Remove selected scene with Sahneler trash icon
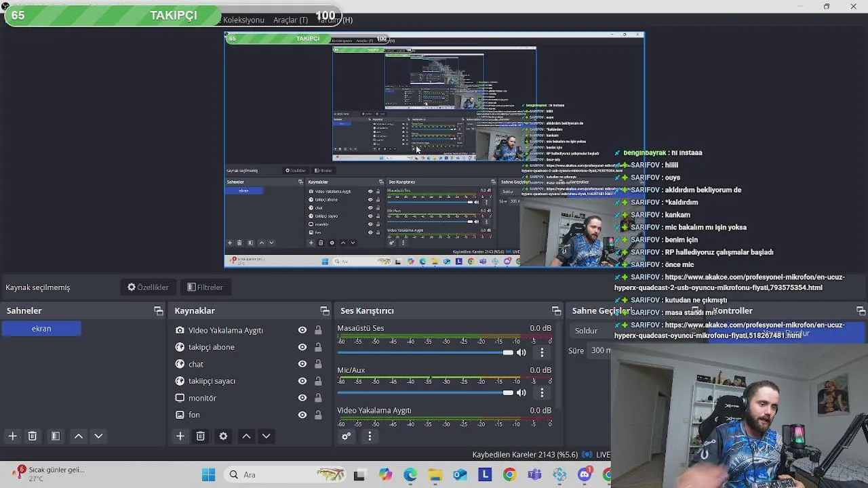 coord(32,436)
